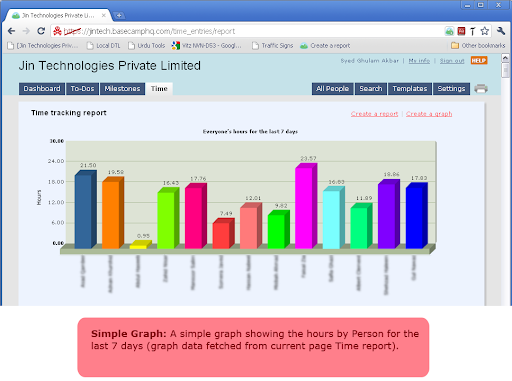
Task: Switch to the Dashboard tab
Action: (x=42, y=89)
